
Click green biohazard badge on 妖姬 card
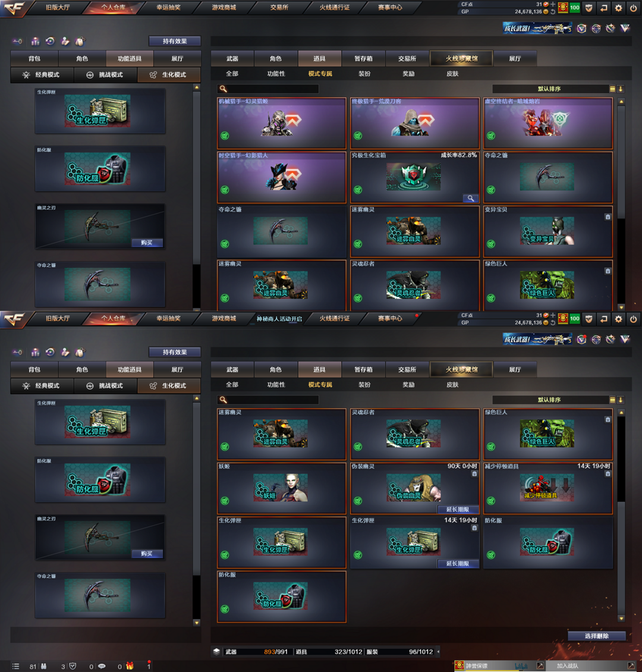pyautogui.click(x=225, y=501)
